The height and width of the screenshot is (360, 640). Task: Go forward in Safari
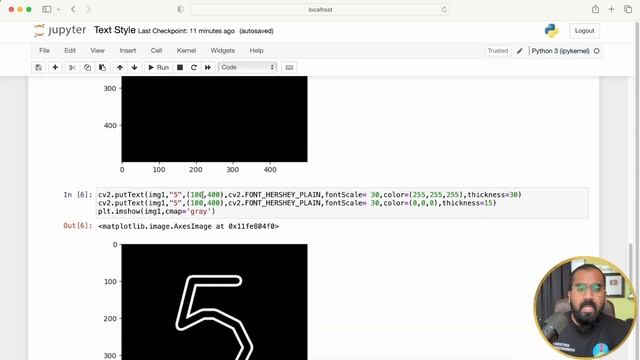coord(88,9)
